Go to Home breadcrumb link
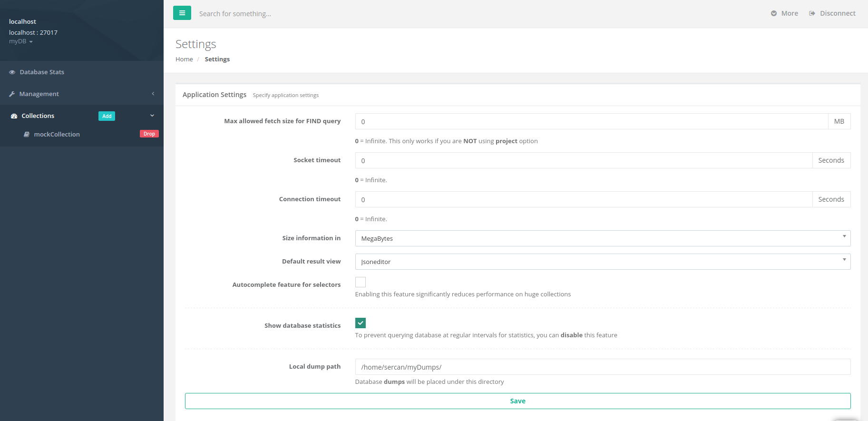Image resolution: width=868 pixels, height=421 pixels. (184, 59)
